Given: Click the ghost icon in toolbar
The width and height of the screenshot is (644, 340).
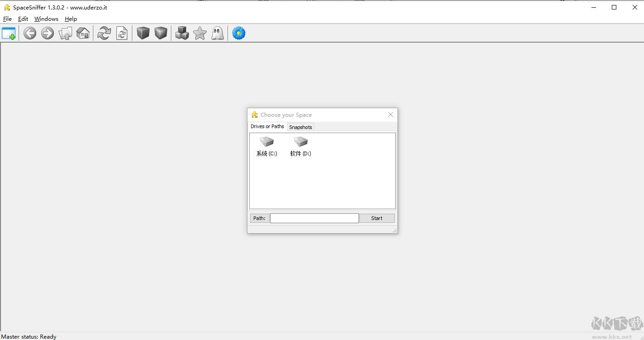Looking at the screenshot, I should (218, 34).
